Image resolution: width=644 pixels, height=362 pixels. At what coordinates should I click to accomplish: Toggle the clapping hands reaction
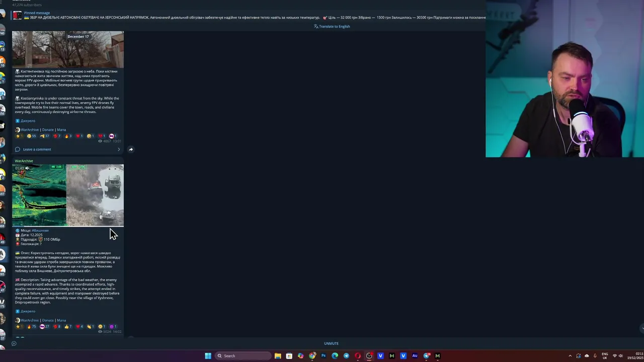point(91,327)
